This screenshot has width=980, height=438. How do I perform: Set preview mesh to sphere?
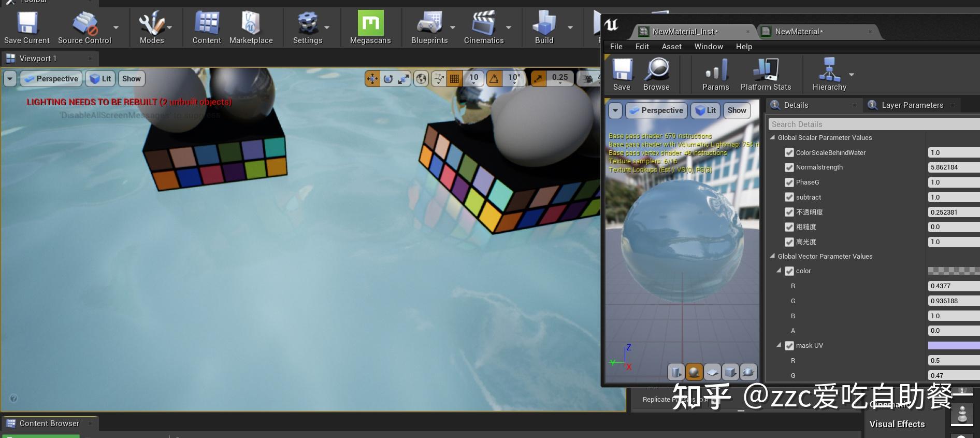[x=694, y=372]
